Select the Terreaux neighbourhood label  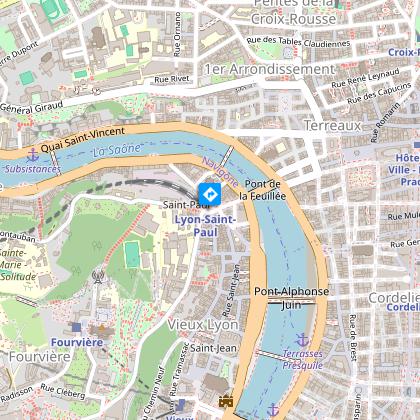click(332, 125)
